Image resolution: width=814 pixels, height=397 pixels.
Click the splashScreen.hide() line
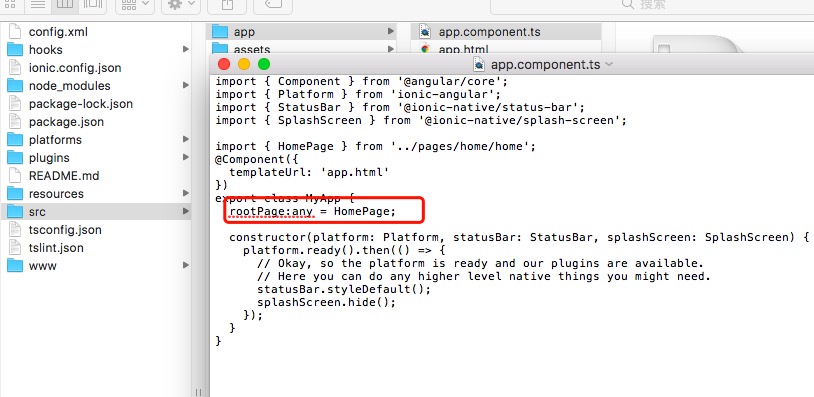(x=326, y=302)
